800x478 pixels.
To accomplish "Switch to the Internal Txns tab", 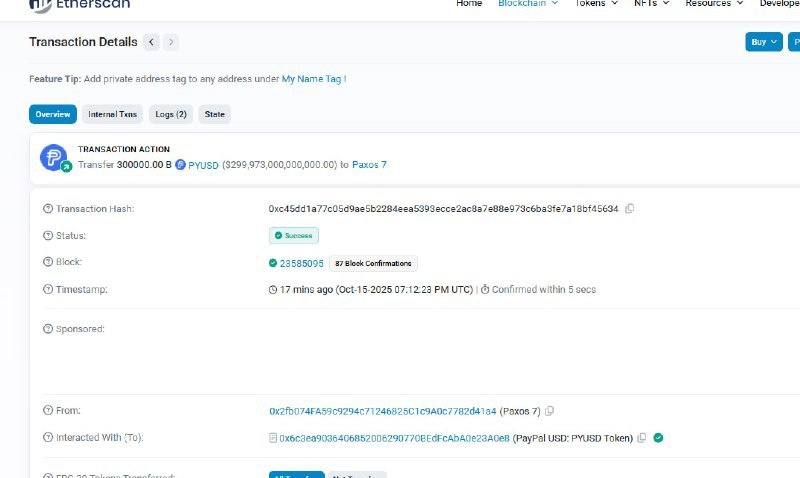I will pos(112,114).
